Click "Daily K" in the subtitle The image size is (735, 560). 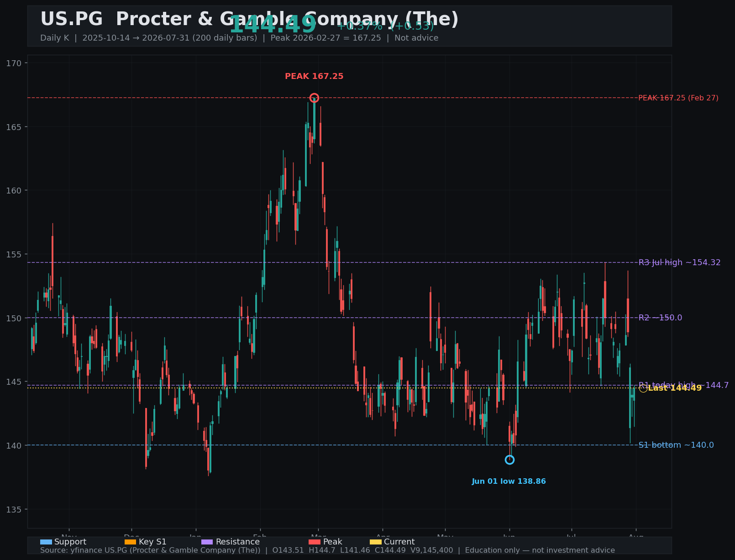pyautogui.click(x=54, y=38)
